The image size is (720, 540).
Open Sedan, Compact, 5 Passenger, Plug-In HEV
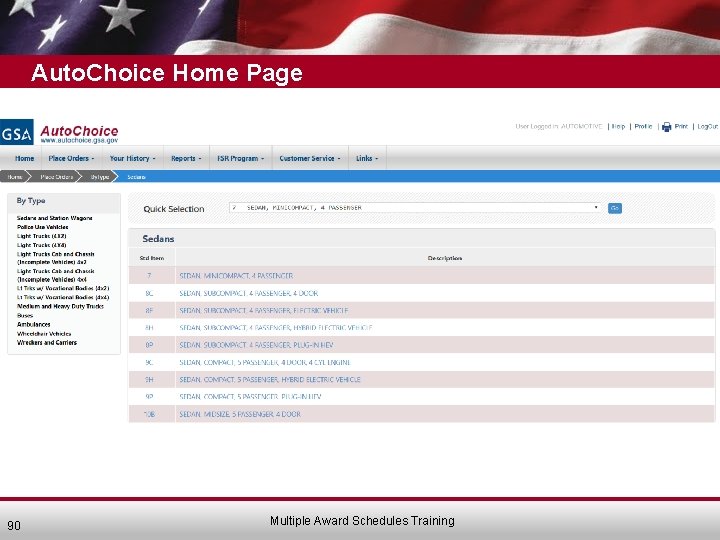pyautogui.click(x=250, y=396)
